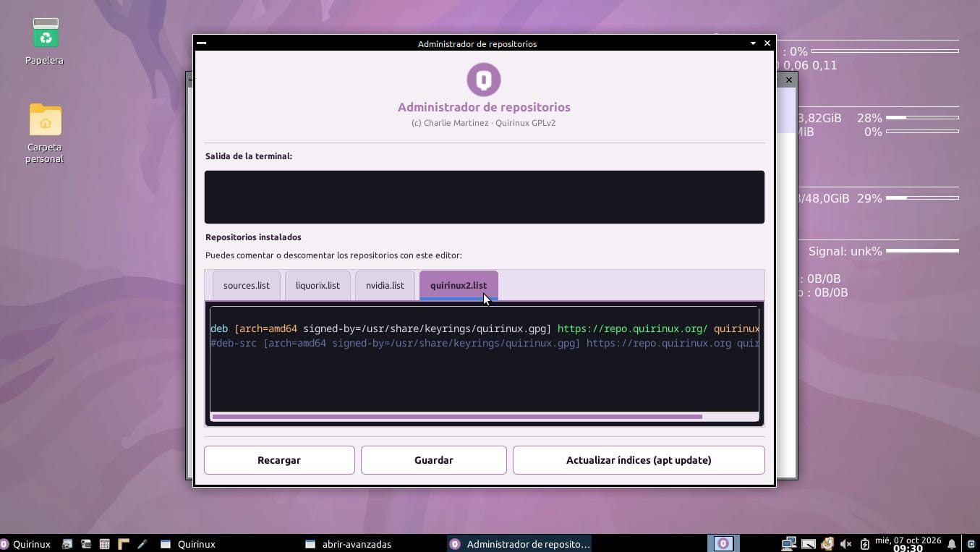
Task: Run Actualizar índices (apt update)
Action: (x=639, y=460)
